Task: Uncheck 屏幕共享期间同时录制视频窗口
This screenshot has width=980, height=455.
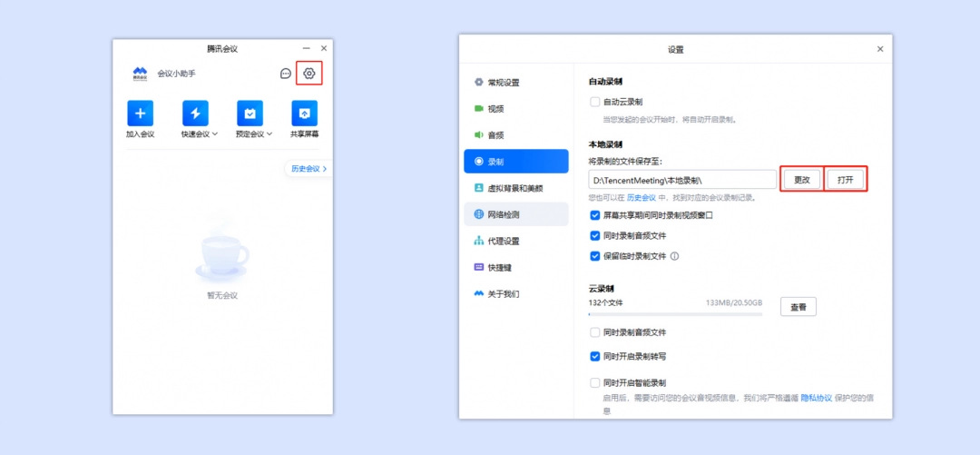Action: coord(595,215)
